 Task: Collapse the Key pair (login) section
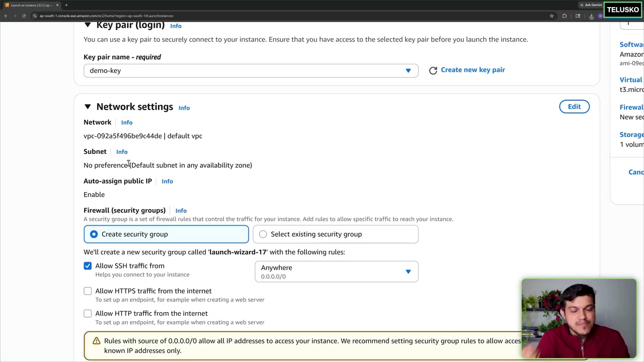[x=88, y=25]
